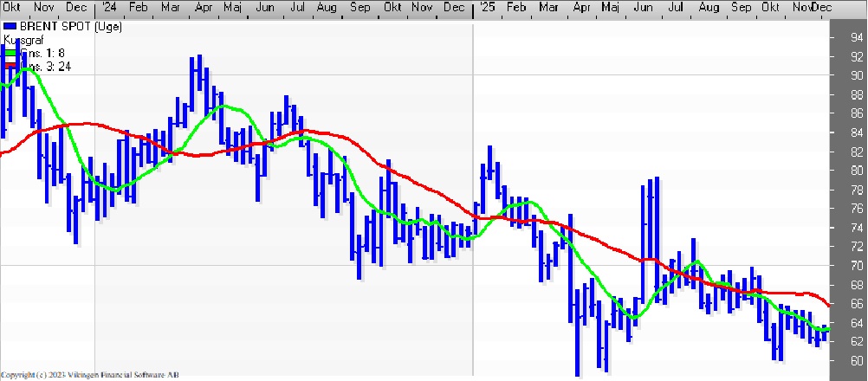This screenshot has width=868, height=381.
Task: Select the '24 year marker on time axis
Action: tap(107, 7)
